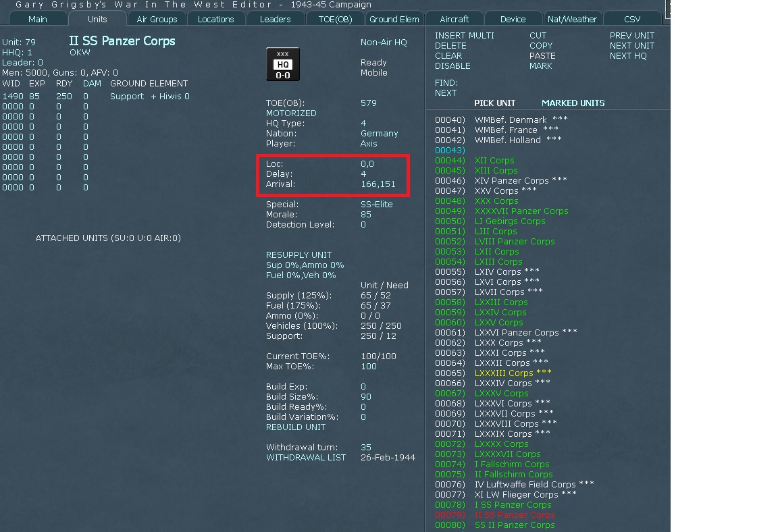Open the Nat/Weather tab
The height and width of the screenshot is (532, 778).
[x=572, y=20]
